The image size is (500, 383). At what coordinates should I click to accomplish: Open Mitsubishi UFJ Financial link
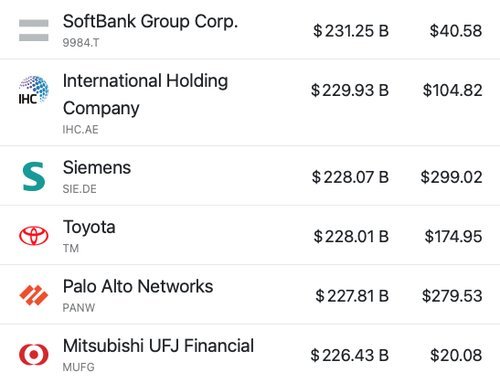(x=158, y=346)
